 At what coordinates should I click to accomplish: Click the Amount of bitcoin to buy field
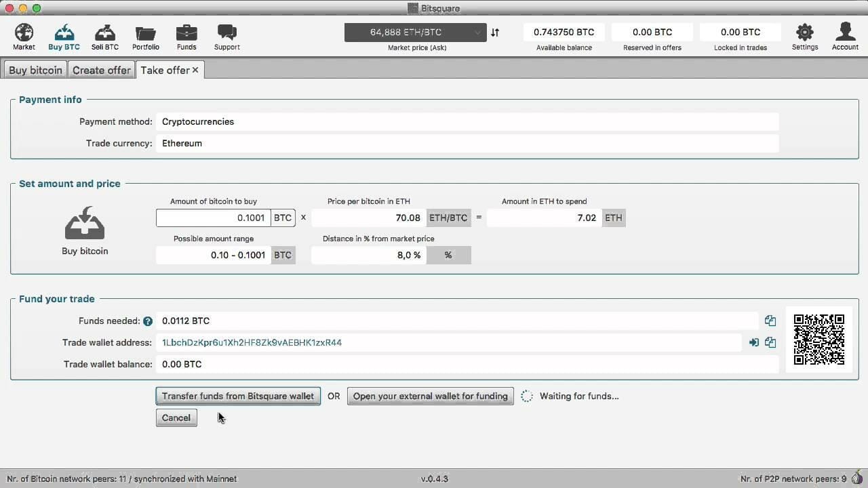click(214, 218)
